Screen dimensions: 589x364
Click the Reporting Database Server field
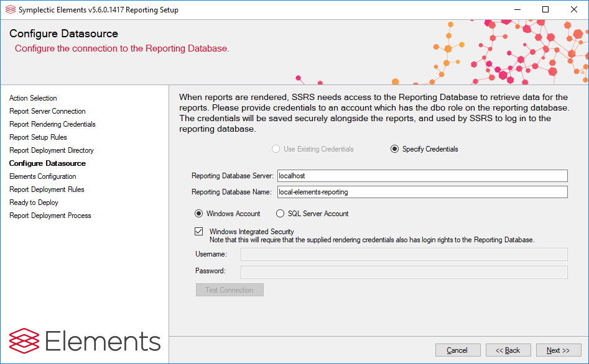pos(422,176)
